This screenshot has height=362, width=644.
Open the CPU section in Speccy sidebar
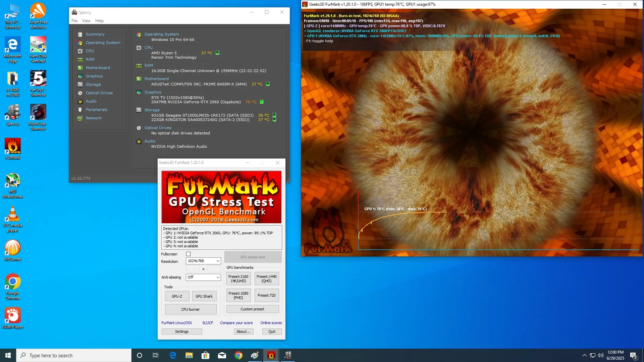click(x=90, y=51)
